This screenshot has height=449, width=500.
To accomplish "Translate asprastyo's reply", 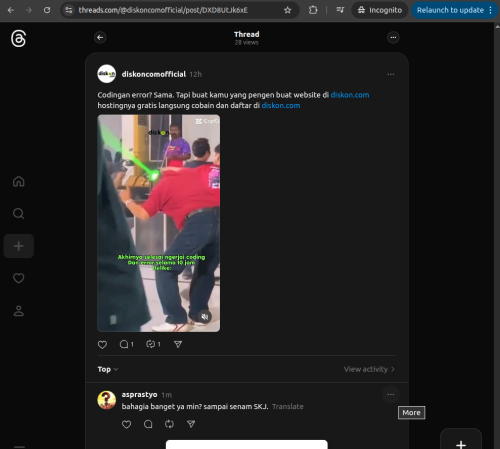I will click(x=288, y=407).
